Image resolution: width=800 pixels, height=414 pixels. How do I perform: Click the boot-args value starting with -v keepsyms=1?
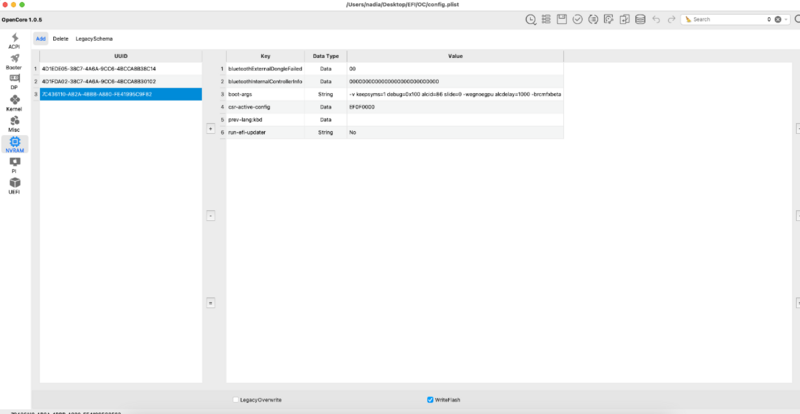click(x=455, y=94)
